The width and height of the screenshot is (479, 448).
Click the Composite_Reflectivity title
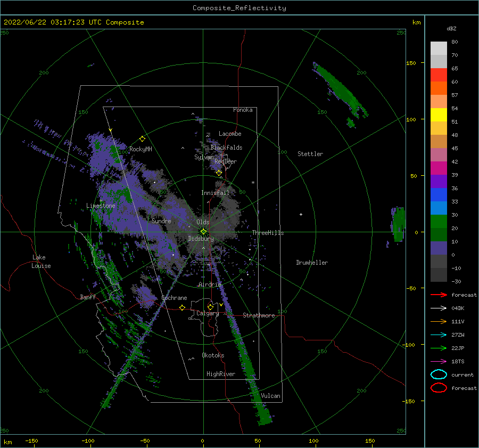point(240,8)
